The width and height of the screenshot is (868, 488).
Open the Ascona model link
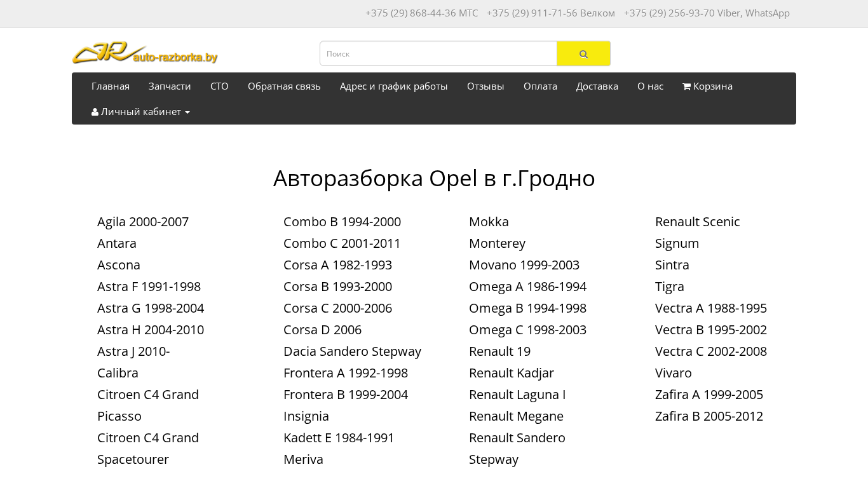(119, 265)
